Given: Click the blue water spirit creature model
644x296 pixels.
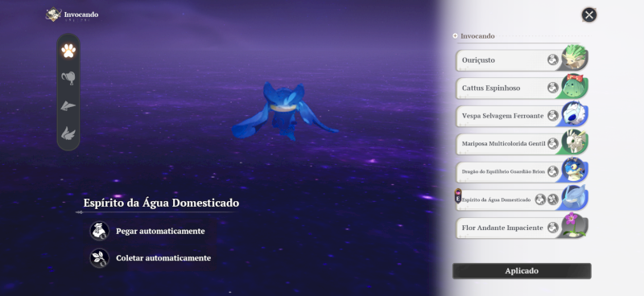Looking at the screenshot, I should pyautogui.click(x=285, y=111).
